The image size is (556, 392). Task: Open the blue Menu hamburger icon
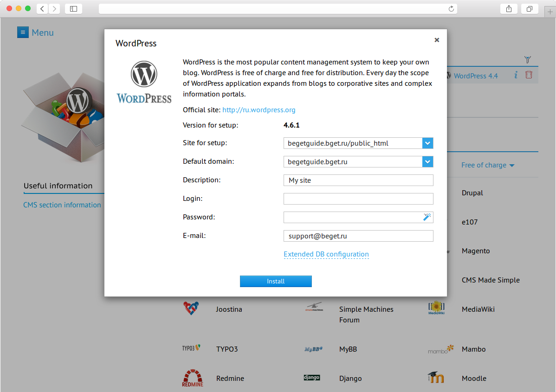coord(23,32)
